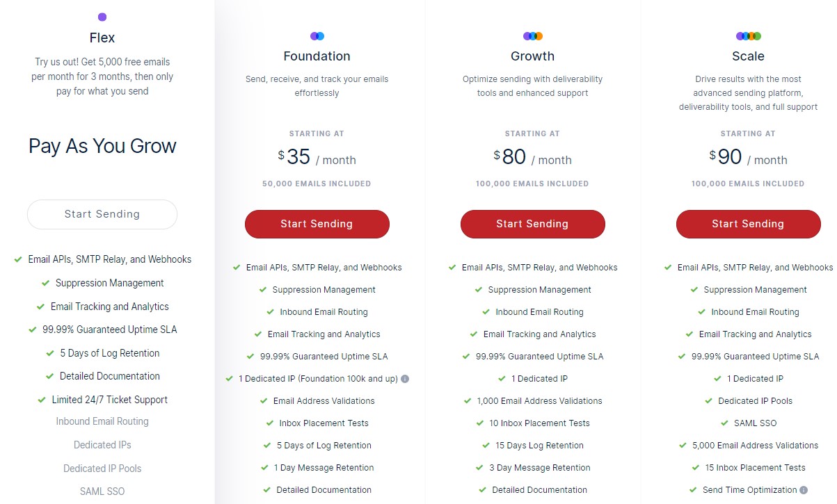The width and height of the screenshot is (837, 504).
Task: Click the Start Sending button for Scale
Action: (x=749, y=224)
